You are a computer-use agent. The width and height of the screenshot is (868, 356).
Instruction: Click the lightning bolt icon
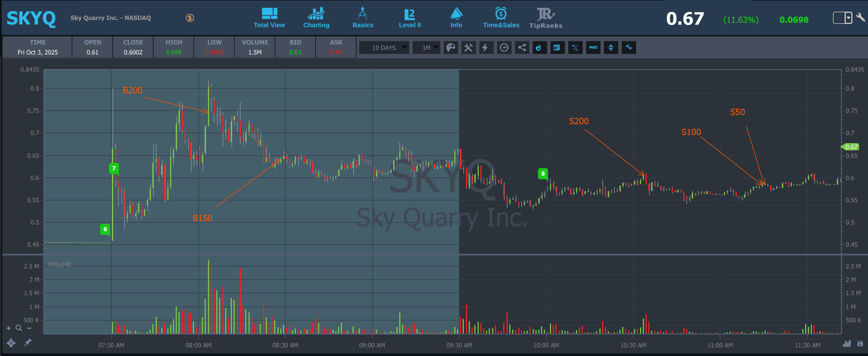tap(486, 48)
